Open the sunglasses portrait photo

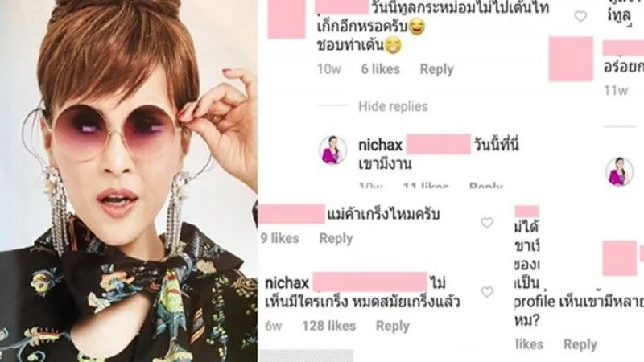(129, 181)
